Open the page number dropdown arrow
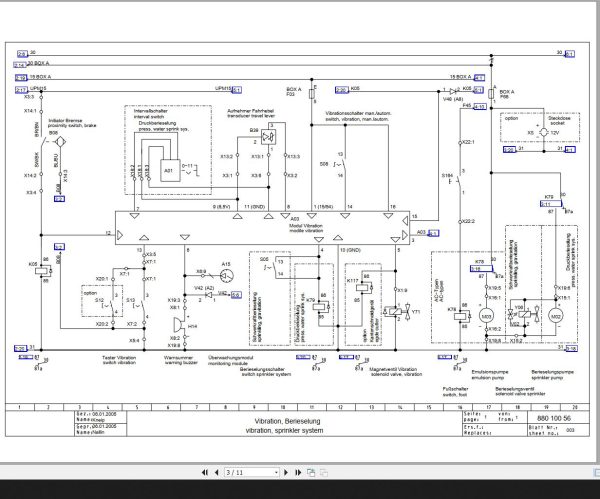 [276, 473]
